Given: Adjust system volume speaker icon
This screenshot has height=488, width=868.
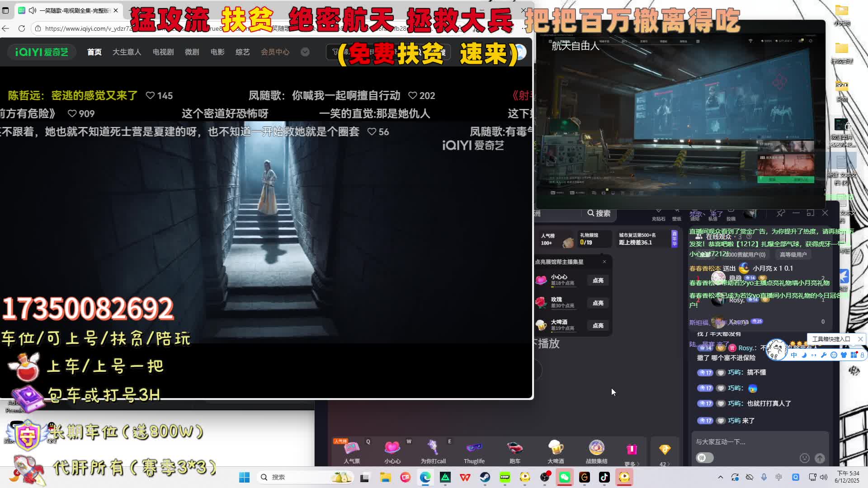Looking at the screenshot, I should (824, 477).
